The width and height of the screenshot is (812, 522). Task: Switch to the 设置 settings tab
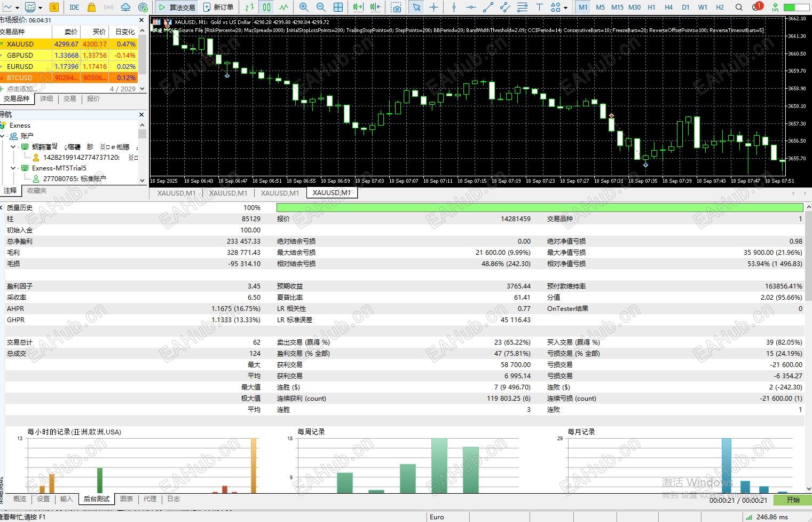[x=43, y=499]
